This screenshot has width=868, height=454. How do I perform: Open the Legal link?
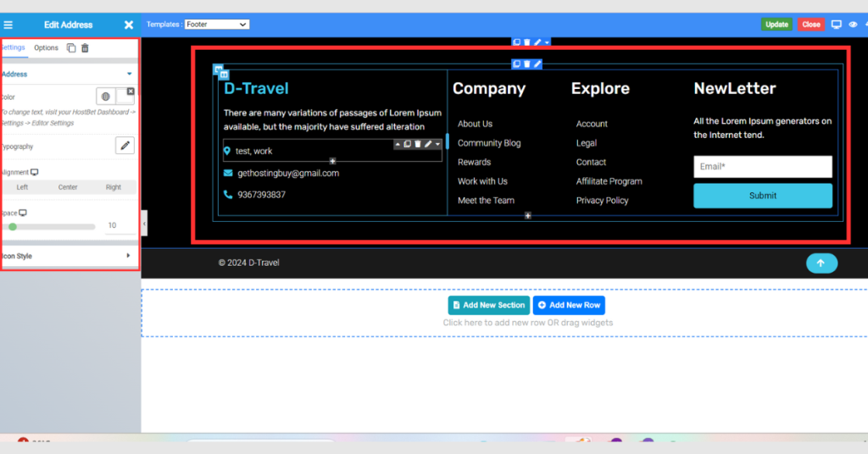tap(587, 143)
